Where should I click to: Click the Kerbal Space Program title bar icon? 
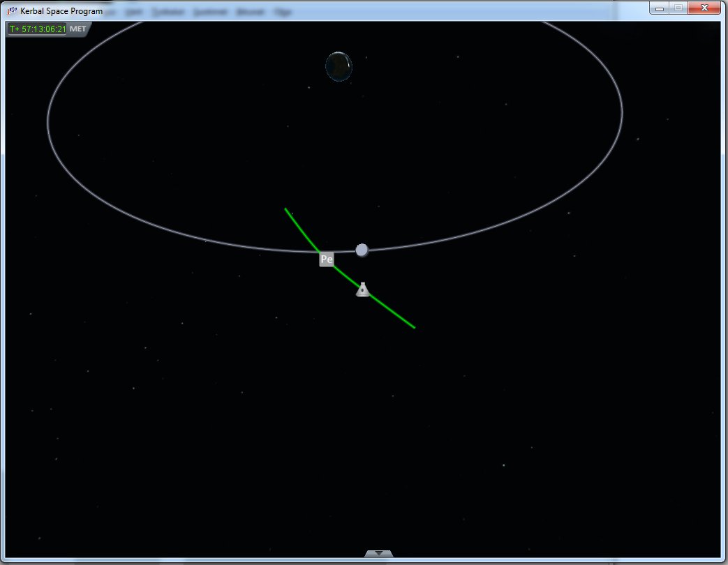click(x=12, y=10)
